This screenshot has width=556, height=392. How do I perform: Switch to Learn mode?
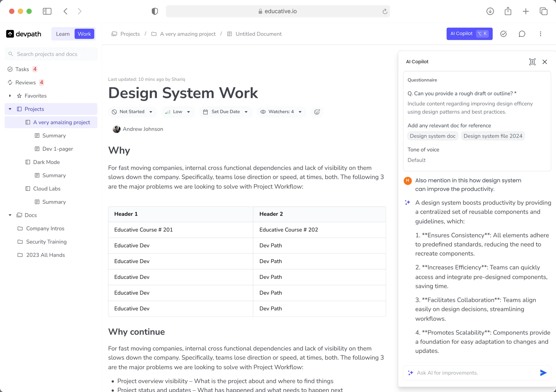click(63, 34)
